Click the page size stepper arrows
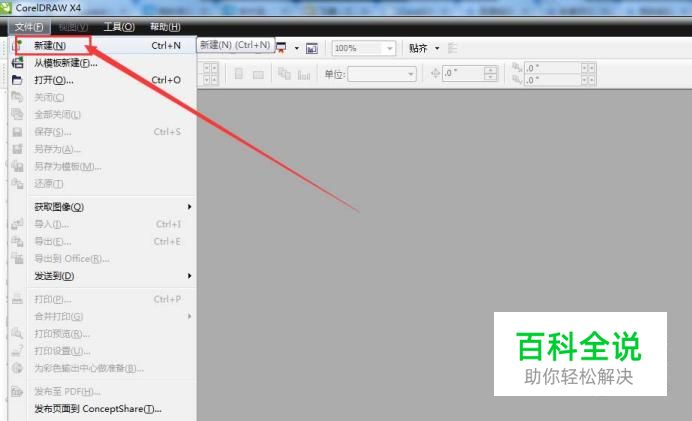 click(x=211, y=74)
